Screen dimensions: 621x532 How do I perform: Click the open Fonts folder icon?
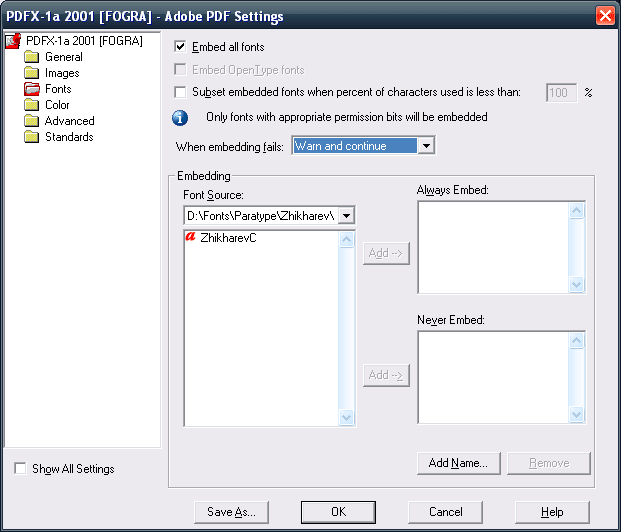[32, 89]
